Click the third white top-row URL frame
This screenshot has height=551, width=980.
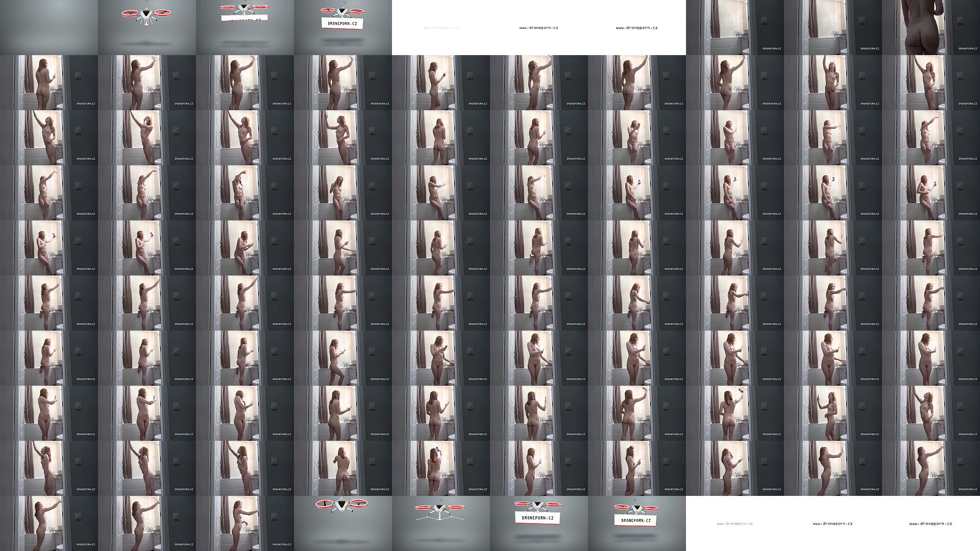[x=637, y=27]
